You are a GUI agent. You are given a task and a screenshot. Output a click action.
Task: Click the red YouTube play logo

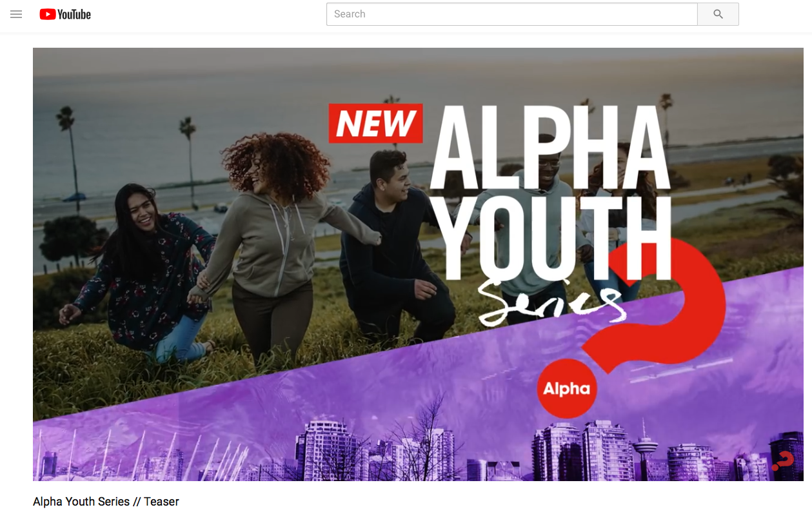(48, 14)
